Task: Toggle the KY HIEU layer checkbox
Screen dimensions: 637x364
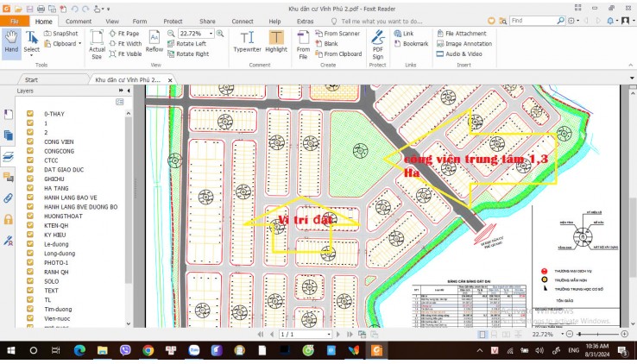Action: [x=30, y=235]
